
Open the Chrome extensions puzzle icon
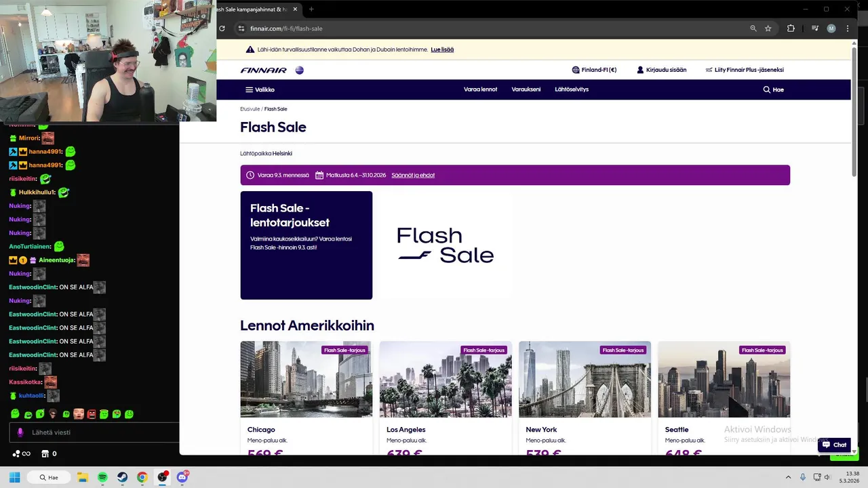(x=791, y=28)
